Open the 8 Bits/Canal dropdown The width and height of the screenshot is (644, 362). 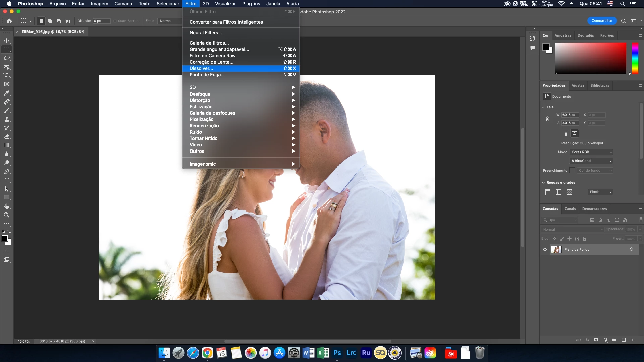591,161
